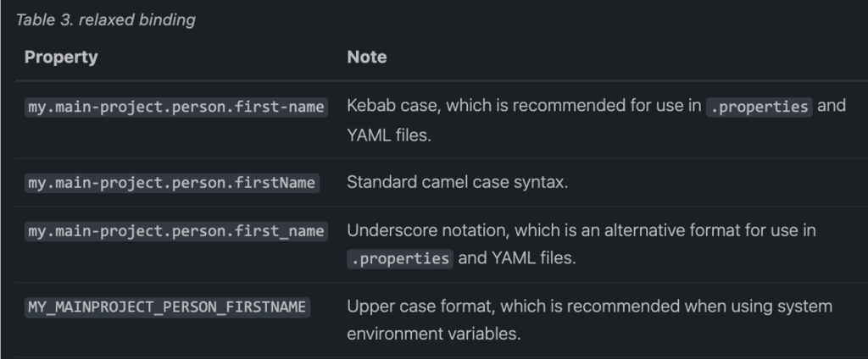Click 'environment variables.' text in last row
Image resolution: width=868 pixels, height=359 pixels.
(433, 334)
